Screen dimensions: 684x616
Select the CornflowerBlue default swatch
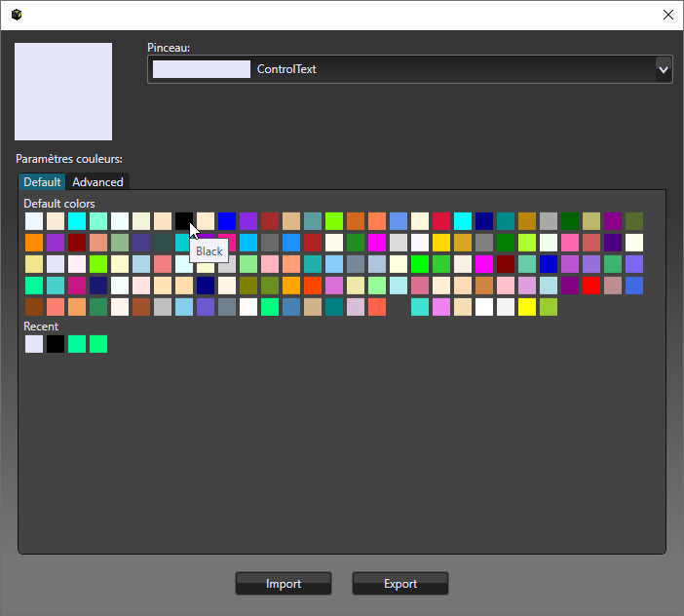tap(399, 221)
